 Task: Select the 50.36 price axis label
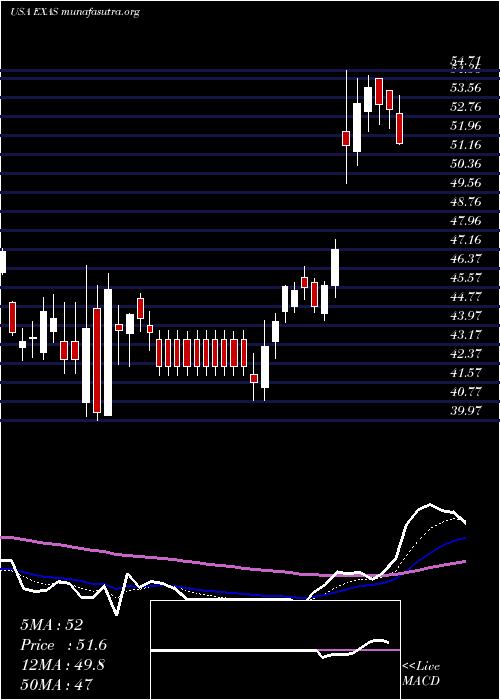coord(466,163)
